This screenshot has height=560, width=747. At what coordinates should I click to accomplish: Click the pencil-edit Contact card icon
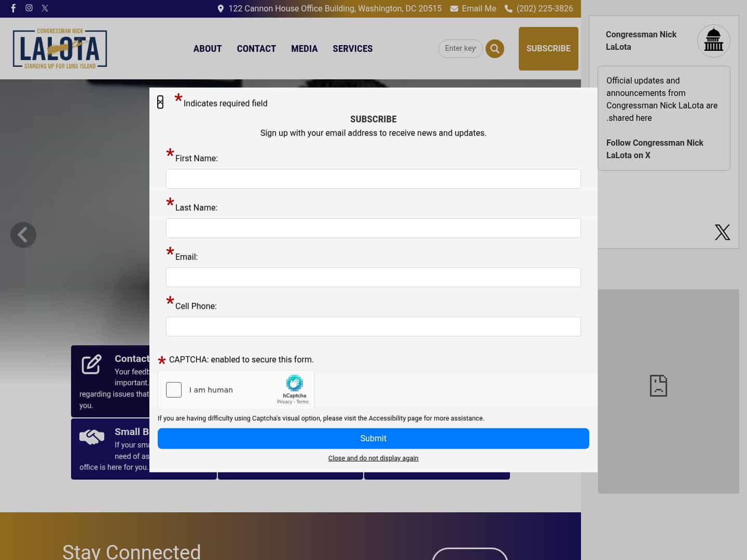92,364
